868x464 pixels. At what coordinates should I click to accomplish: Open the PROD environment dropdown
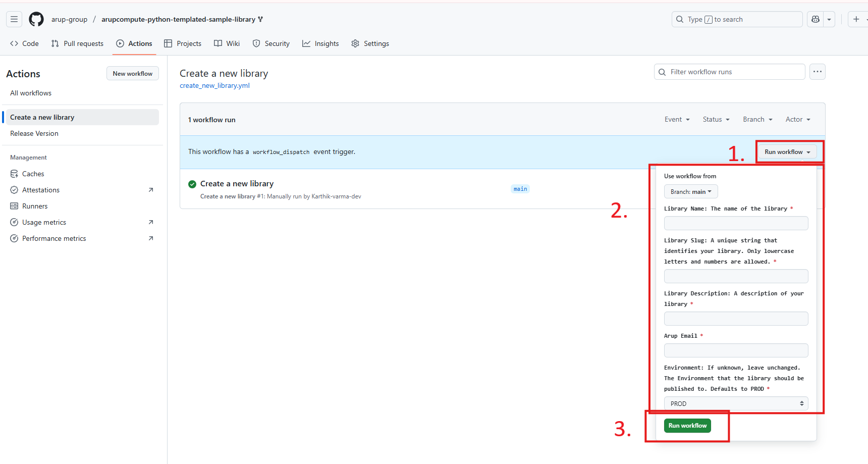point(736,403)
